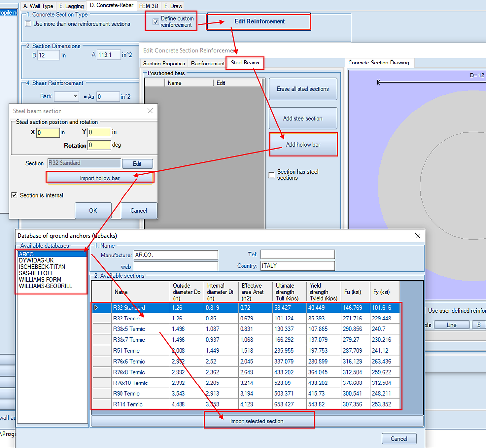Open the Reinforcement tab

(208, 63)
